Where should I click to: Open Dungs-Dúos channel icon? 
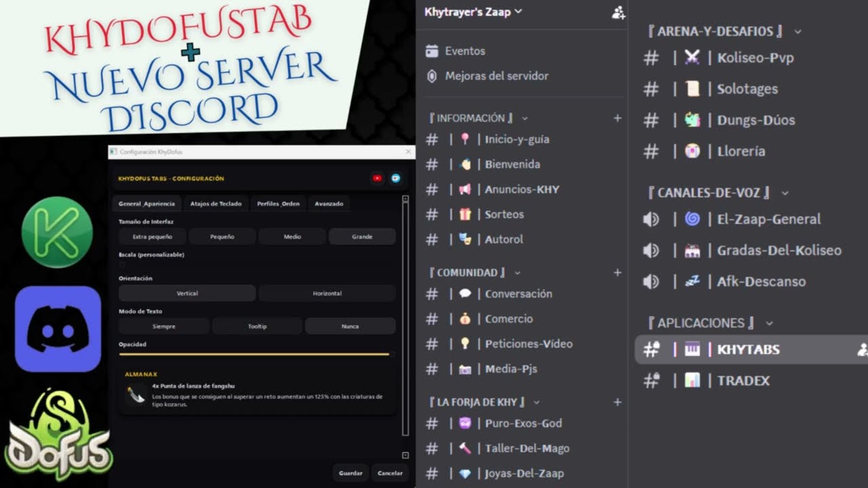click(692, 120)
